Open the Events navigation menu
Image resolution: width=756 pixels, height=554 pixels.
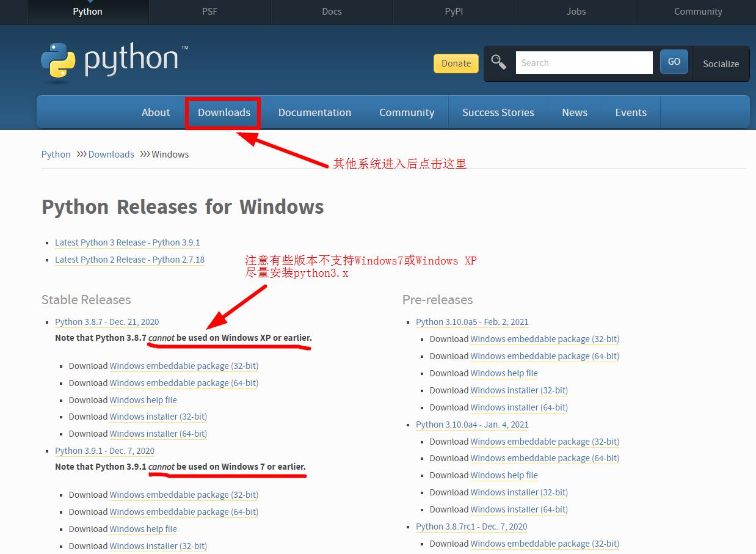coord(631,112)
